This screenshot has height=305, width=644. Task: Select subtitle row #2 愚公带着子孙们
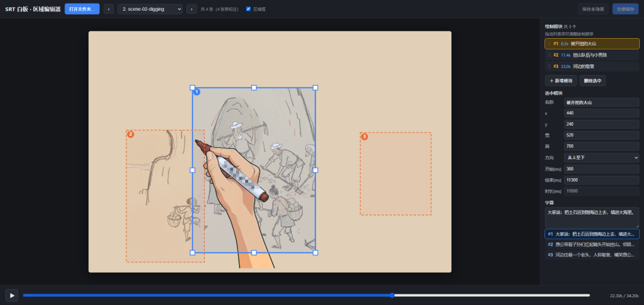[592, 244]
